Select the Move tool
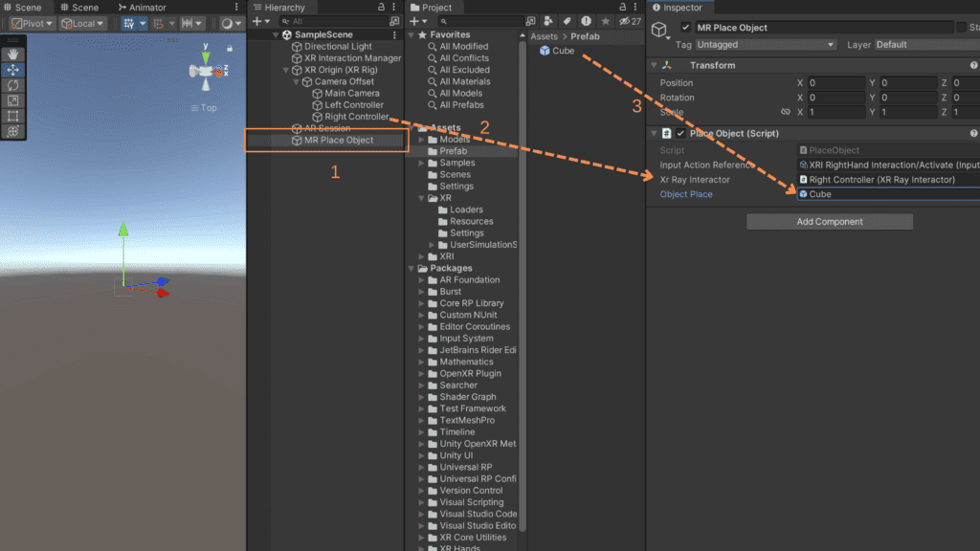Image resolution: width=980 pixels, height=551 pixels. [x=11, y=70]
